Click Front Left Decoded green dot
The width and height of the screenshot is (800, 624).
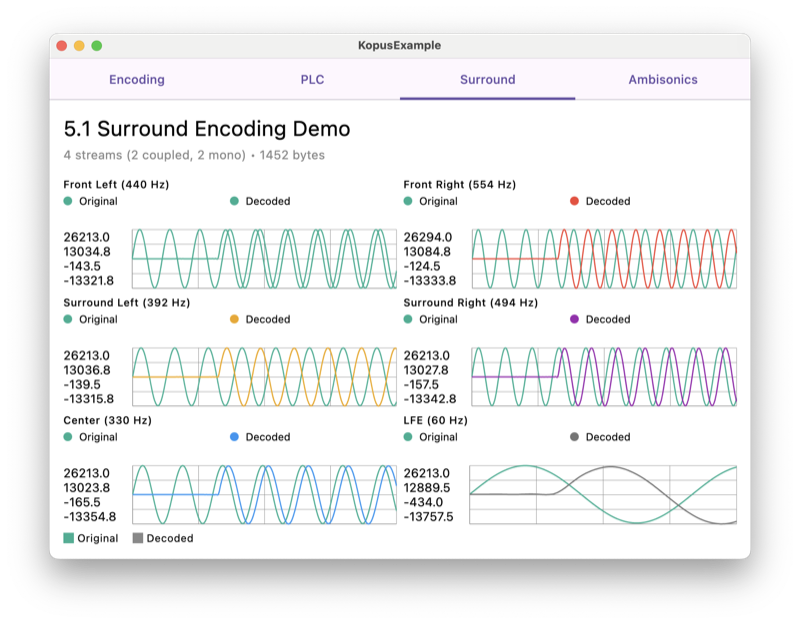(x=234, y=201)
